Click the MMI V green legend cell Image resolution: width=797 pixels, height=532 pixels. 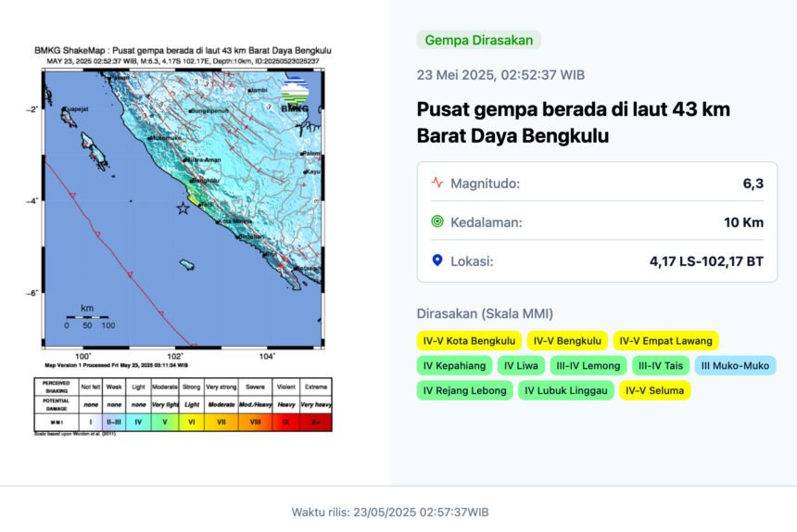pyautogui.click(x=165, y=423)
